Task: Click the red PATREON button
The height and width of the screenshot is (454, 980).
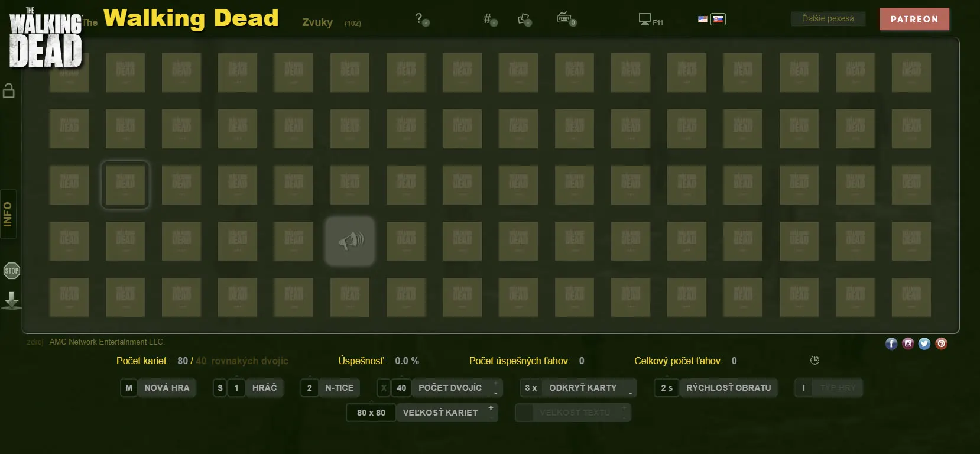Action: pyautogui.click(x=914, y=19)
